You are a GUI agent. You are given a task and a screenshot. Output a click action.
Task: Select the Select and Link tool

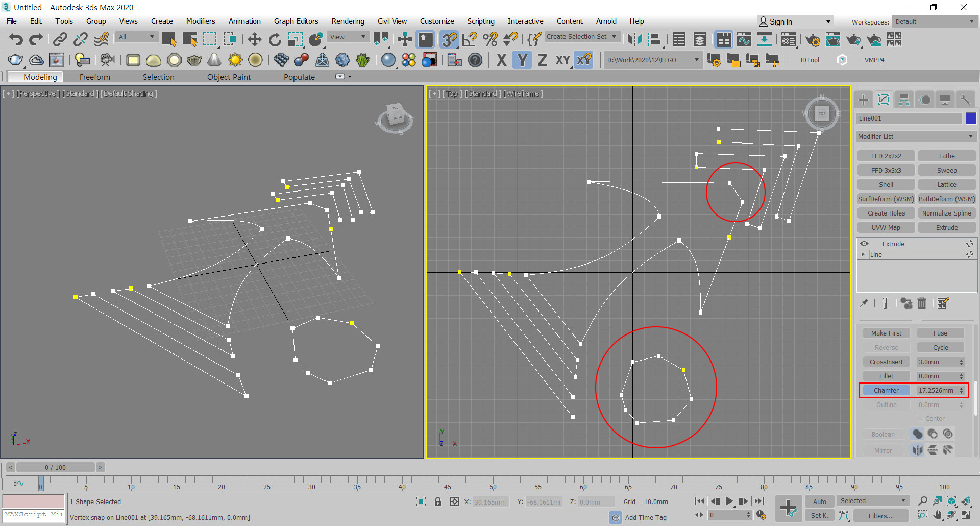(x=60, y=39)
